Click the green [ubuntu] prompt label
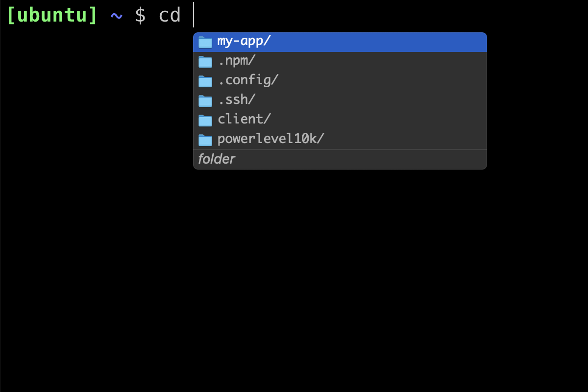The height and width of the screenshot is (392, 588). click(x=52, y=15)
